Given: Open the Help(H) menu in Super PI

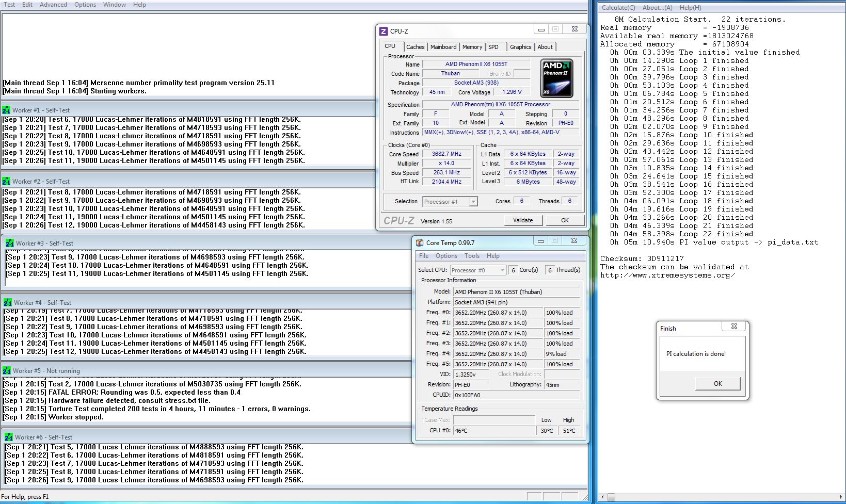Looking at the screenshot, I should [x=690, y=8].
